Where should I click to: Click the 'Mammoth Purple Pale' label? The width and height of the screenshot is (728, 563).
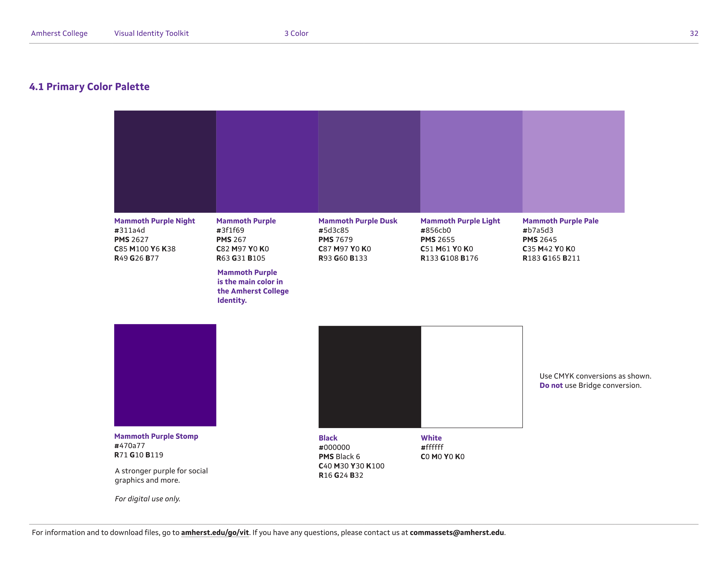[561, 221]
